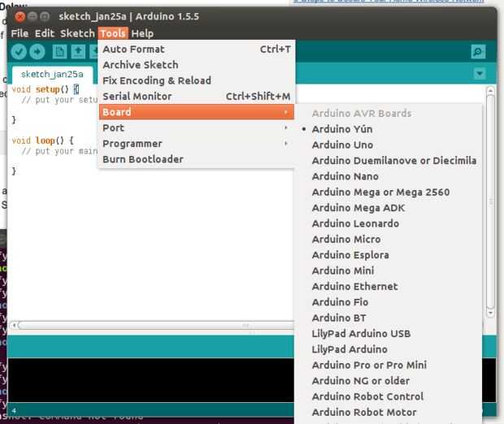The image size is (504, 424).
Task: Pick Arduino Ethernet from board list
Action: coord(389,287)
